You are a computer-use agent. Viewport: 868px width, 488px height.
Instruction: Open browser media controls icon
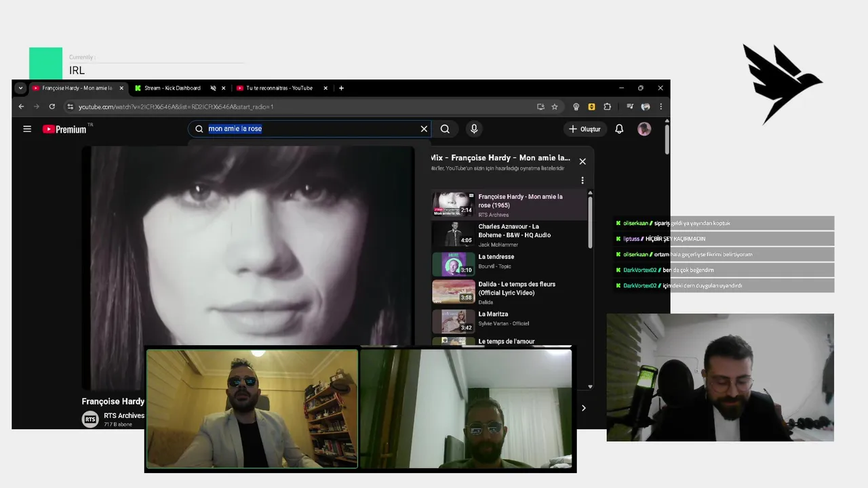point(630,106)
